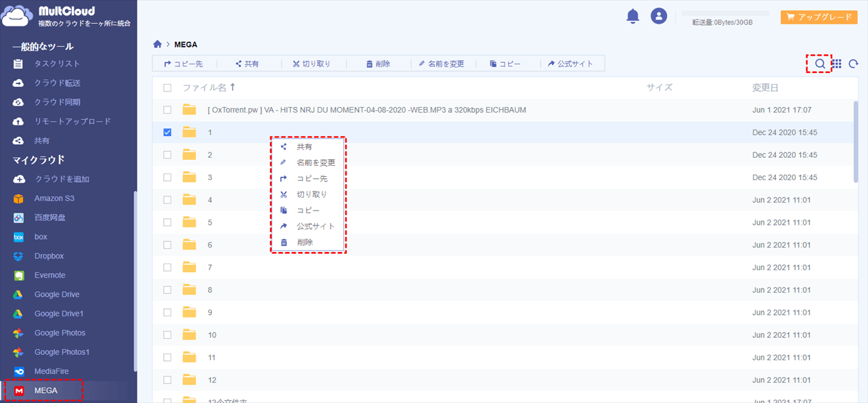The image size is (868, 403).
Task: Open 共有 in sidebar tools
Action: click(41, 140)
